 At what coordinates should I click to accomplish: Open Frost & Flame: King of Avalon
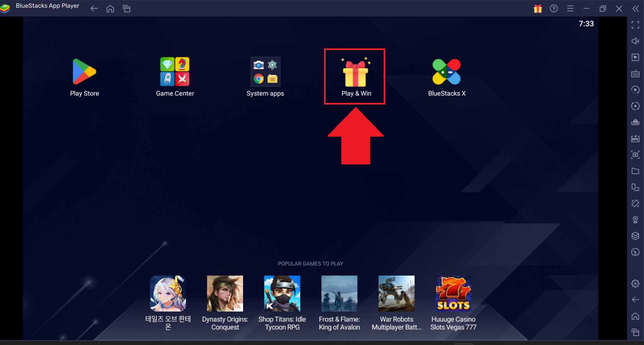click(339, 294)
